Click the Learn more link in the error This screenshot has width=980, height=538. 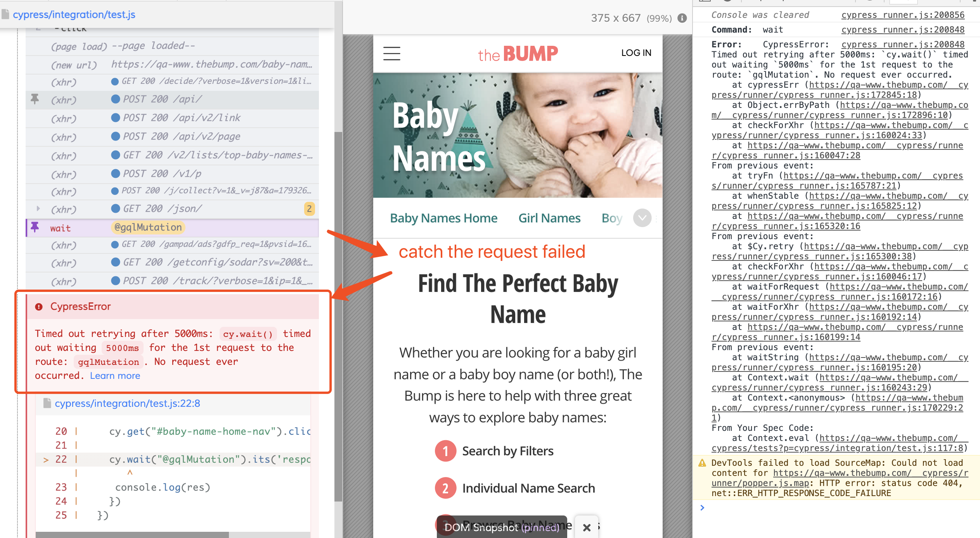[x=115, y=376]
